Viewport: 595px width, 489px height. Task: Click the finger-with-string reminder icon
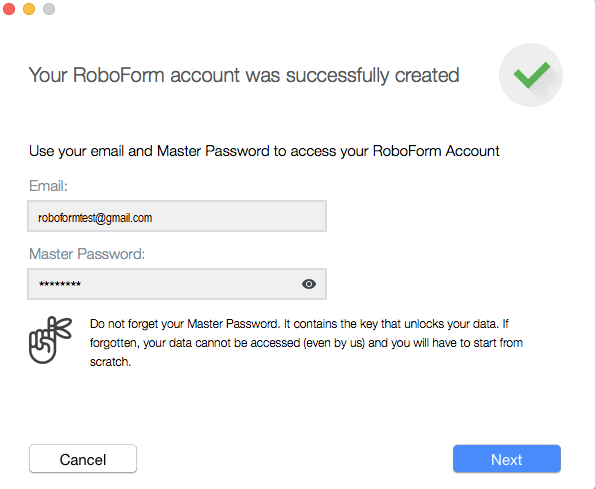[50, 340]
